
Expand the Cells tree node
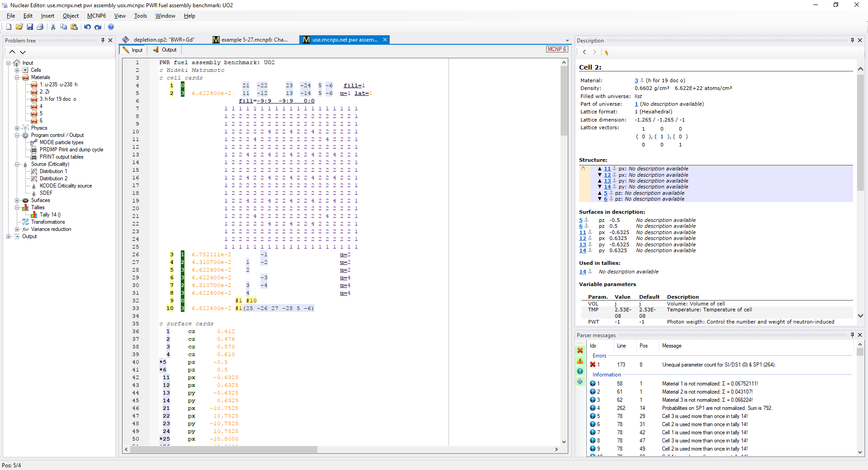[17, 70]
